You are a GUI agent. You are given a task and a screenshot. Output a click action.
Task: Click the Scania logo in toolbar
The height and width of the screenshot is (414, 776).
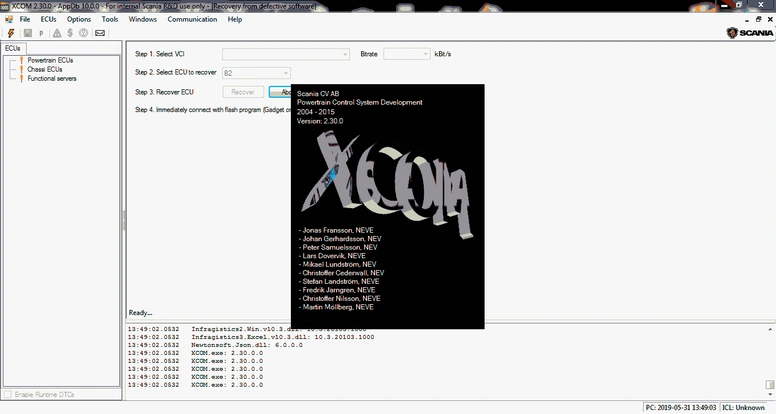749,33
